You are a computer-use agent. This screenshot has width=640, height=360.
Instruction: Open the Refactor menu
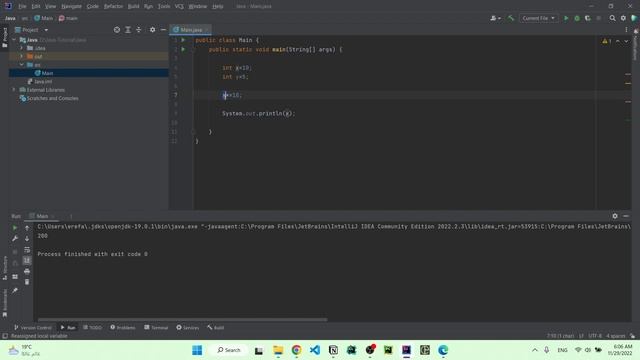pos(113,7)
